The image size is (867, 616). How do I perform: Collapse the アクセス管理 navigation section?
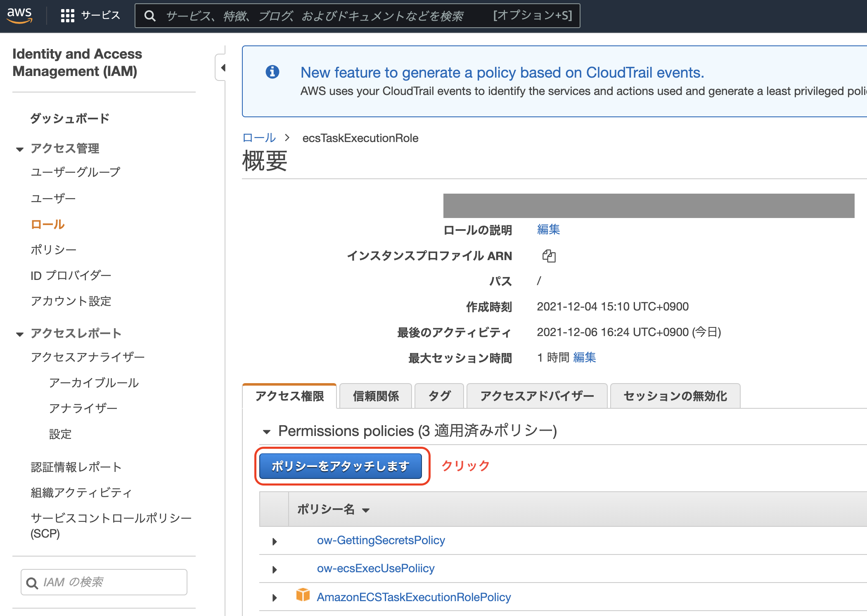(x=19, y=149)
